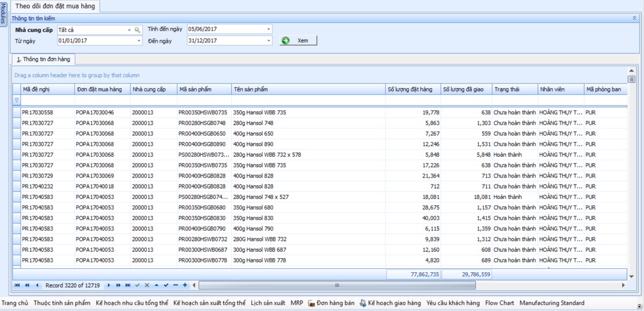Image resolution: width=644 pixels, height=311 pixels.
Task: Sort by Mã phòng ban column header
Action: click(x=605, y=89)
